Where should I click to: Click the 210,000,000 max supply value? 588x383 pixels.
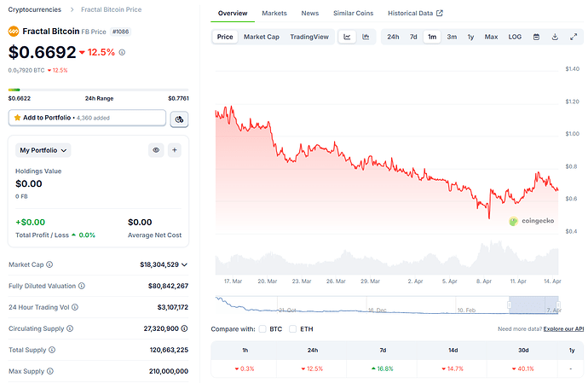point(169,371)
